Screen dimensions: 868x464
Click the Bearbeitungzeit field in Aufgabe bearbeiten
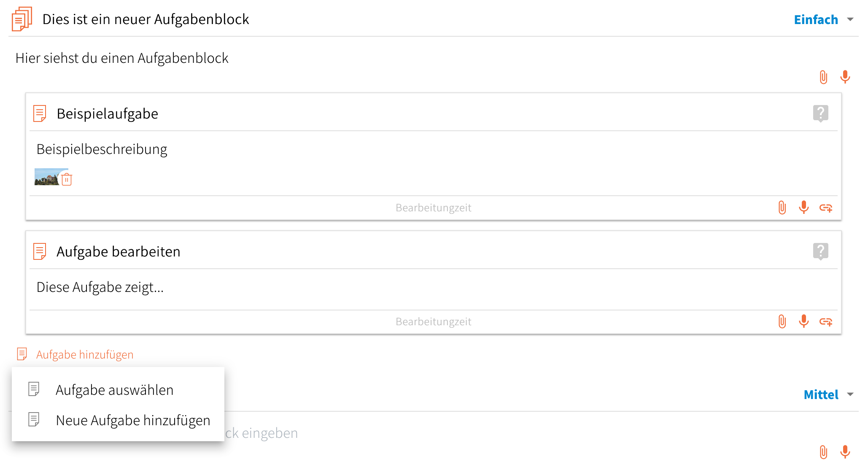coord(433,321)
